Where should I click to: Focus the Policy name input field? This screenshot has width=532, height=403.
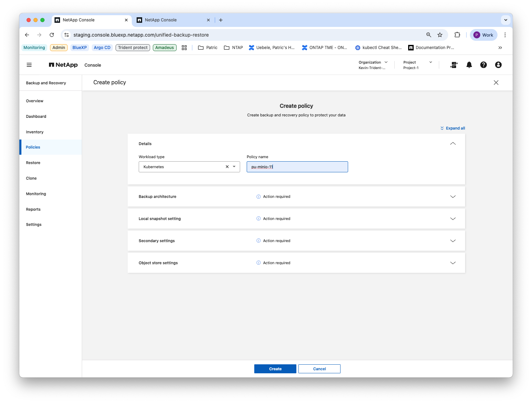click(x=297, y=167)
